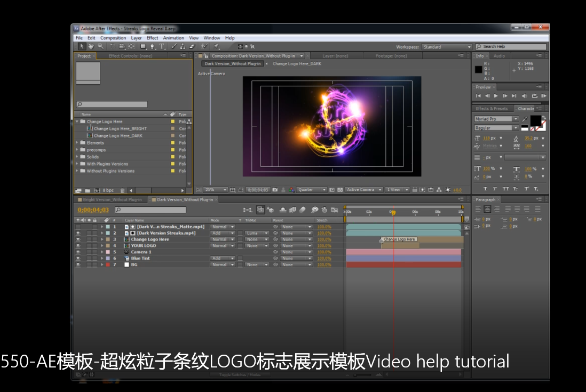Click the text fill color swatch
586x392 pixels.
(x=535, y=121)
